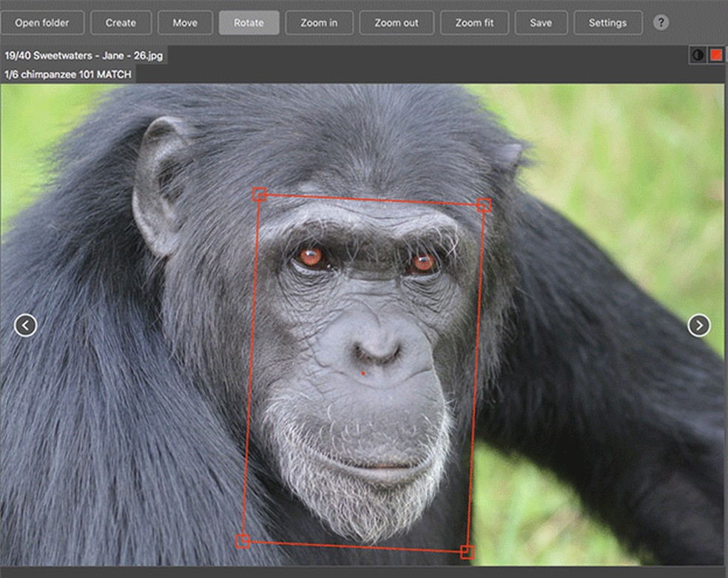The image size is (728, 578).
Task: Select the bottom-left bounding box handle
Action: pos(243,541)
